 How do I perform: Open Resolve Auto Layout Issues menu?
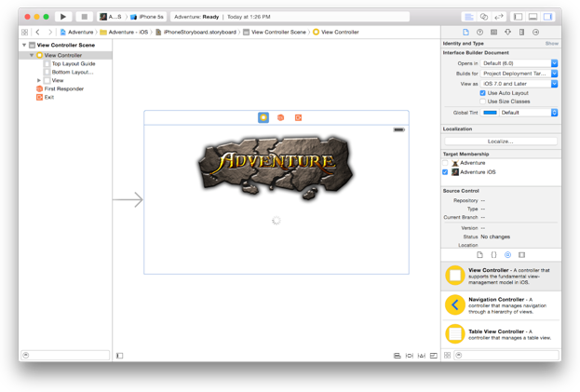[x=422, y=356]
